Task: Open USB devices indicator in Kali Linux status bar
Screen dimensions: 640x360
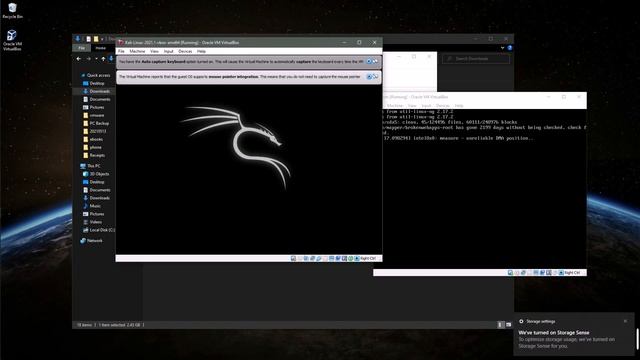Action: pyautogui.click(x=319, y=258)
